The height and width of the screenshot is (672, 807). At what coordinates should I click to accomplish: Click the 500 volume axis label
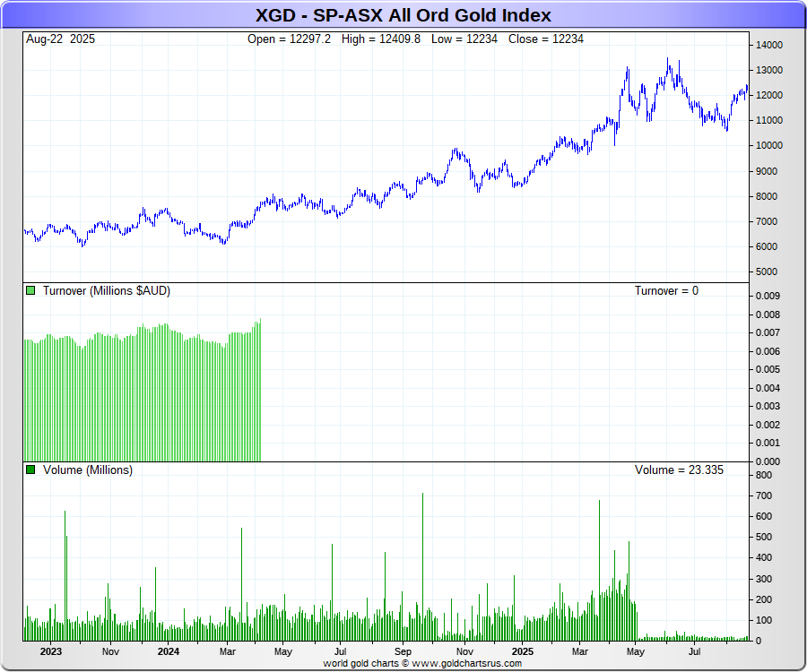[764, 537]
